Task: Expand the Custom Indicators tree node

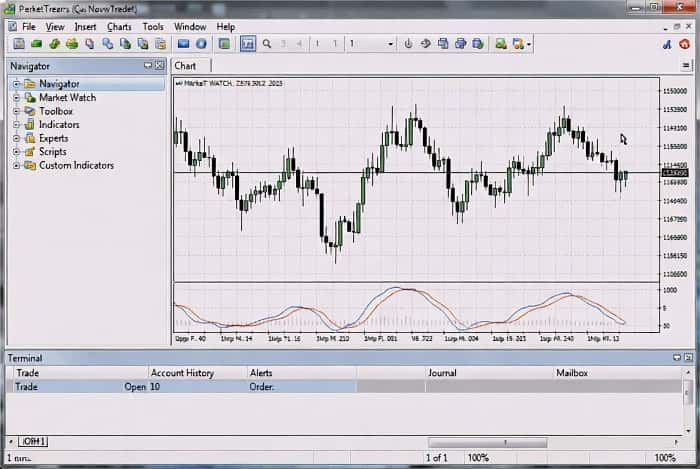Action: [x=16, y=165]
